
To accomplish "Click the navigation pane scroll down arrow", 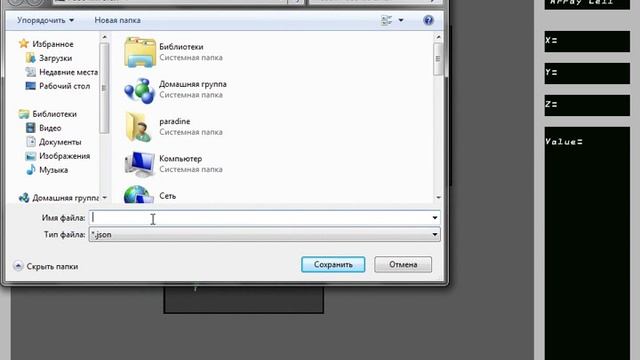I will click(x=104, y=198).
